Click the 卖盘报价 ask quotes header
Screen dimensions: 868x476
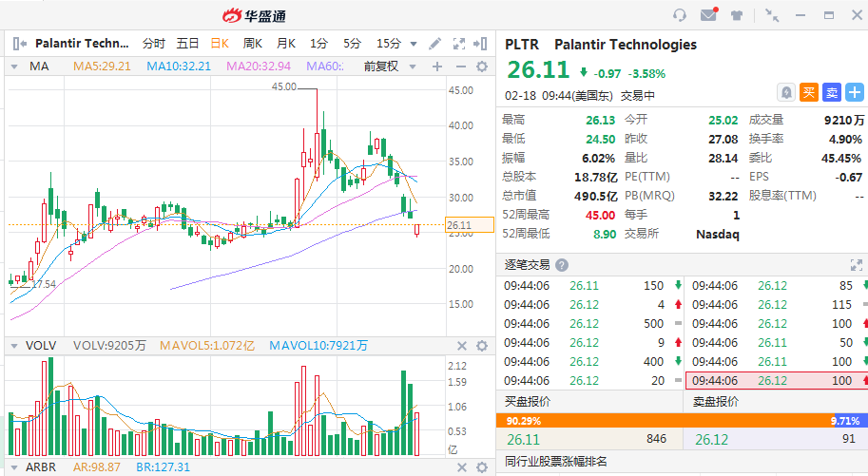pyautogui.click(x=715, y=402)
